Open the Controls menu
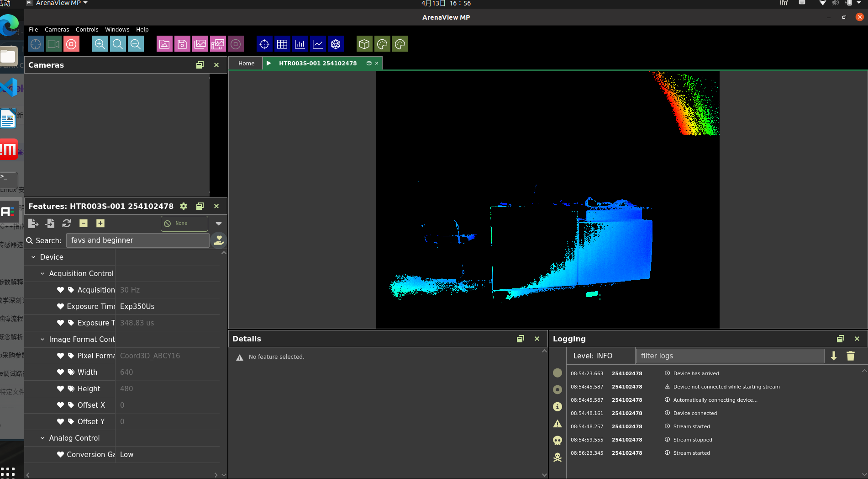The width and height of the screenshot is (868, 479). click(x=87, y=30)
